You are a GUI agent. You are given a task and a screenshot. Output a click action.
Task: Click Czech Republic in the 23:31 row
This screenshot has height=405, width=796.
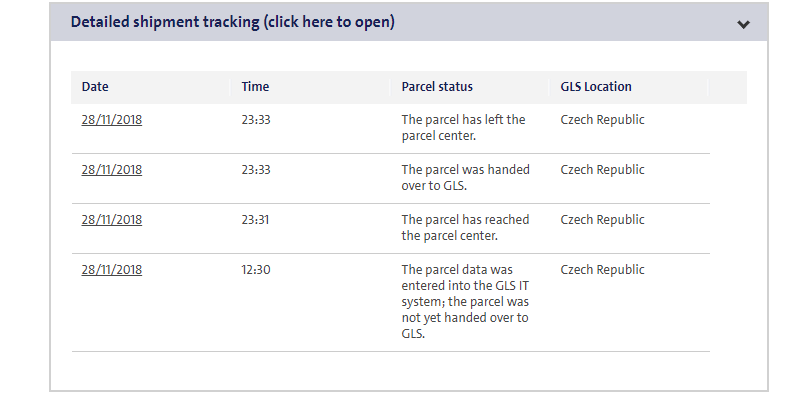click(602, 219)
